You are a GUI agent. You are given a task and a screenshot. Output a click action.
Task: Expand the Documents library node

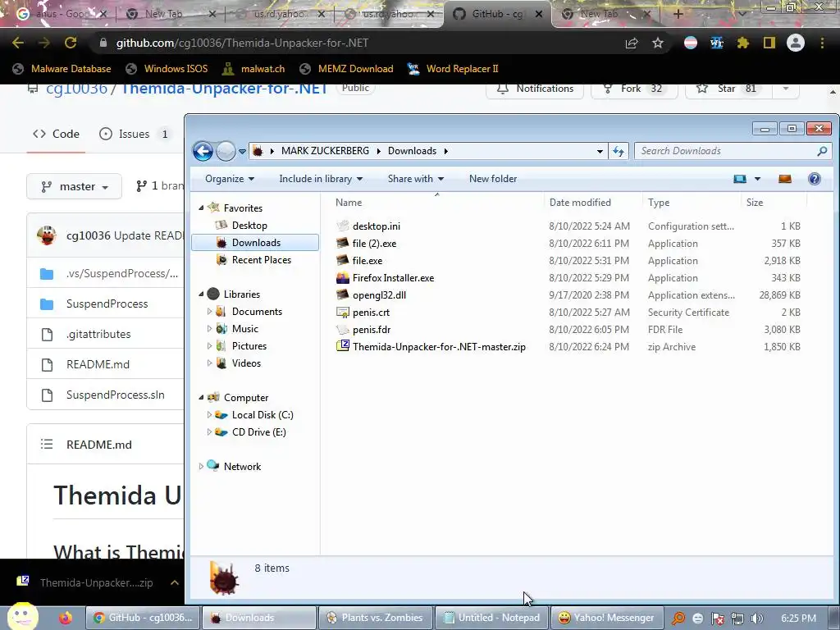209,311
